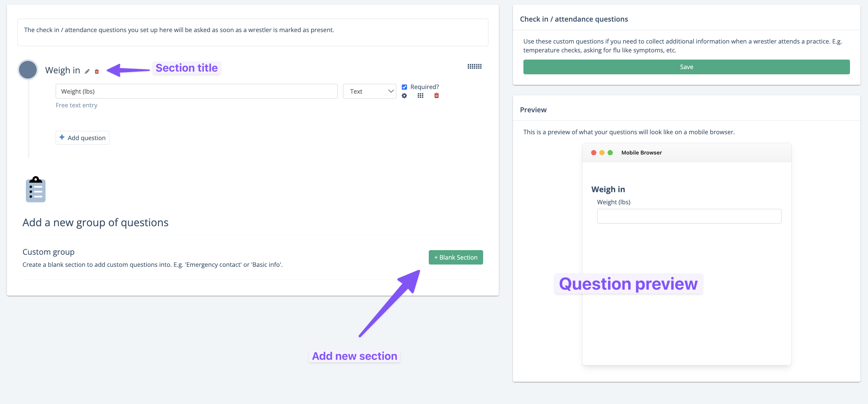Viewport: 868px width, 404px height.
Task: Save the check in questions
Action: (687, 67)
